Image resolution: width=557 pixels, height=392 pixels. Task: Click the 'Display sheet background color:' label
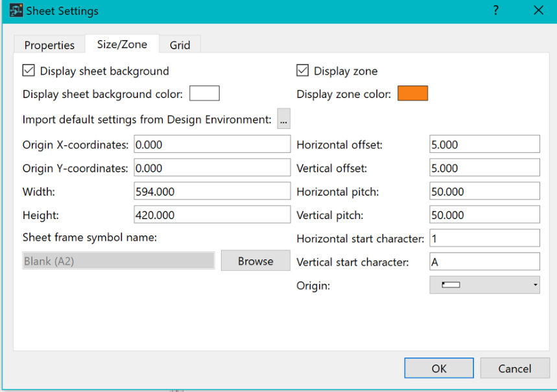coord(102,94)
